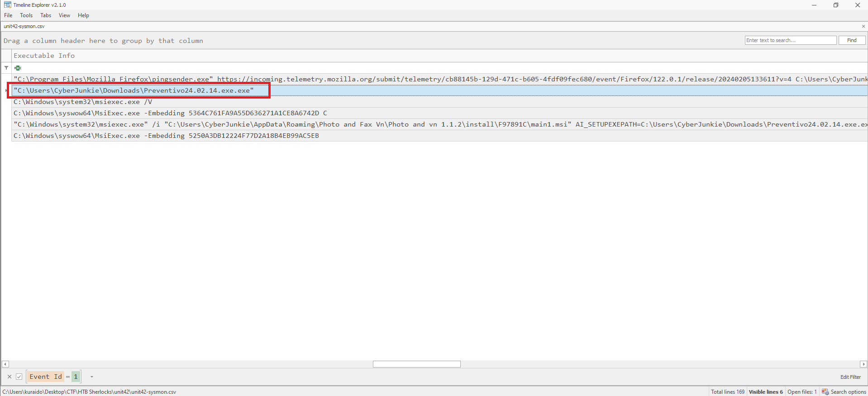This screenshot has width=868, height=396.
Task: Focus the 'Enter text to search' field
Action: coord(790,40)
